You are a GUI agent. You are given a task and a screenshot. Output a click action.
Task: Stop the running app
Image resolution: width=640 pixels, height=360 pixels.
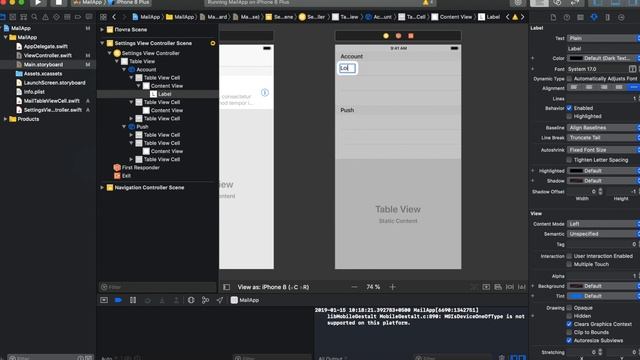(59, 2)
